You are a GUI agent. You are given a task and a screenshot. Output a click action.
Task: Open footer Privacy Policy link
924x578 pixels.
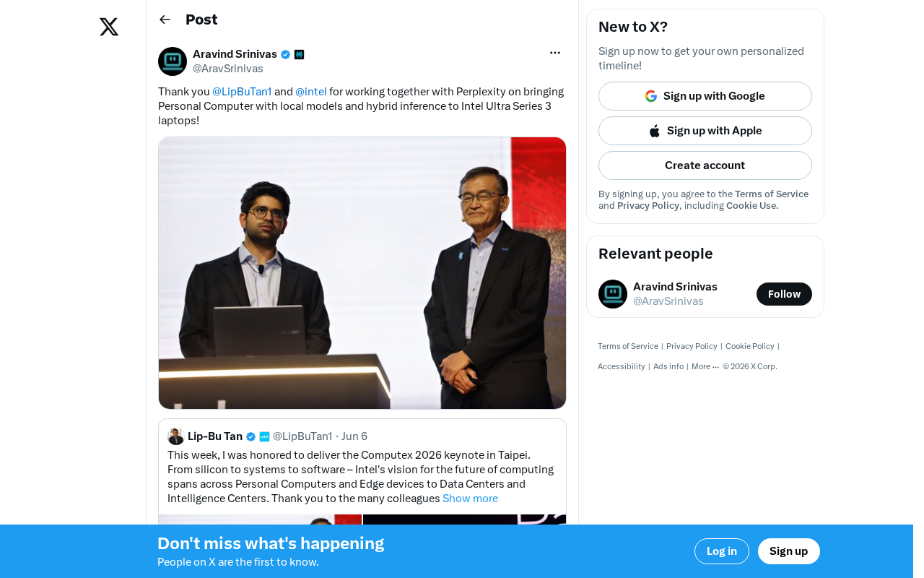point(692,346)
